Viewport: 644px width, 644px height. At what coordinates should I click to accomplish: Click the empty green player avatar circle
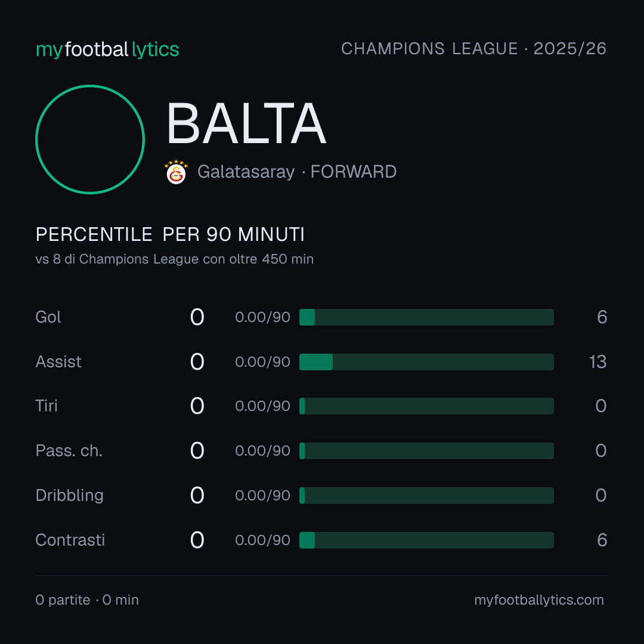90,140
